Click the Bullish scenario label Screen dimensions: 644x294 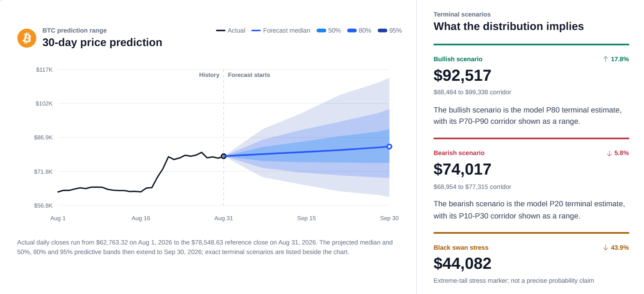click(x=458, y=59)
